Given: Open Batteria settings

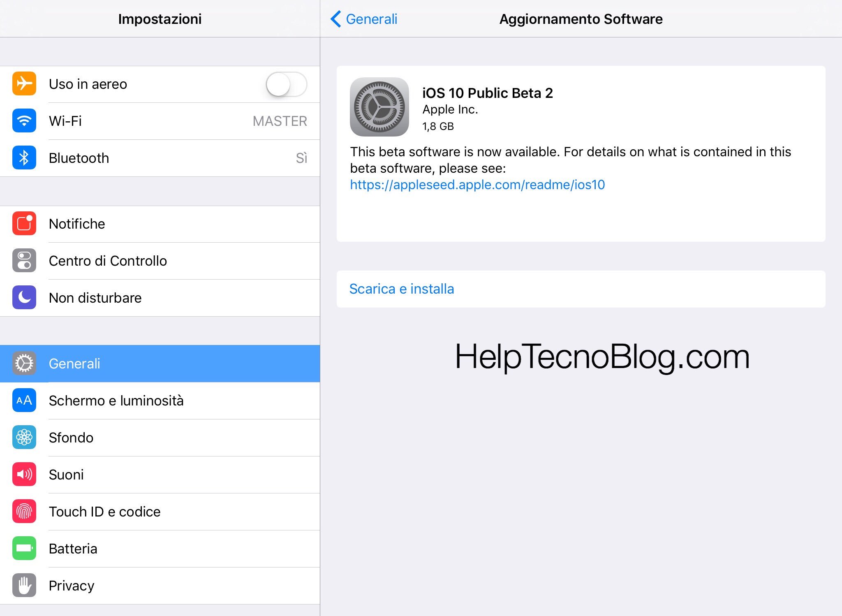Looking at the screenshot, I should click(160, 549).
